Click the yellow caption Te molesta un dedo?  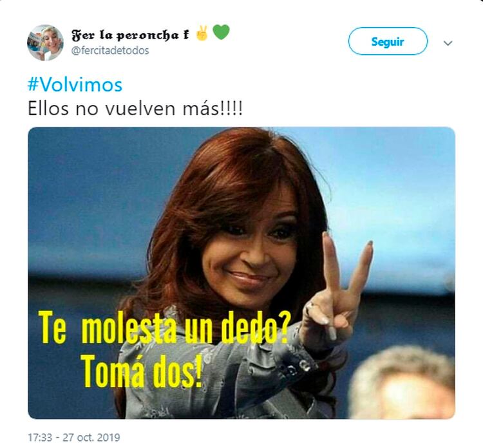[x=163, y=328]
